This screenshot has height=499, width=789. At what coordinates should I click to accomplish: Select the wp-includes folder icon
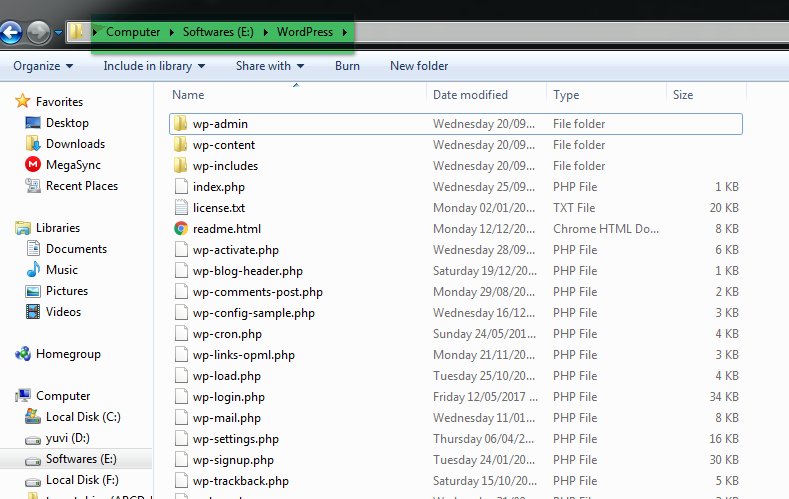pyautogui.click(x=181, y=165)
